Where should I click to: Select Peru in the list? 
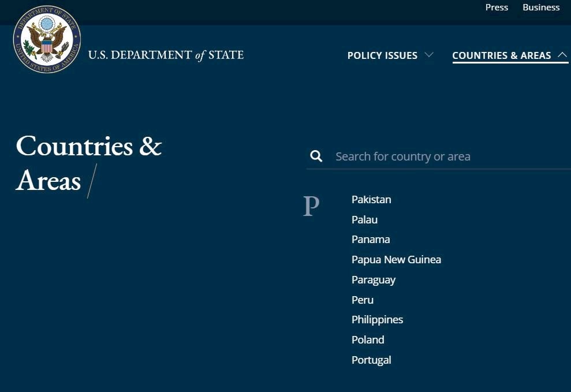coord(363,300)
